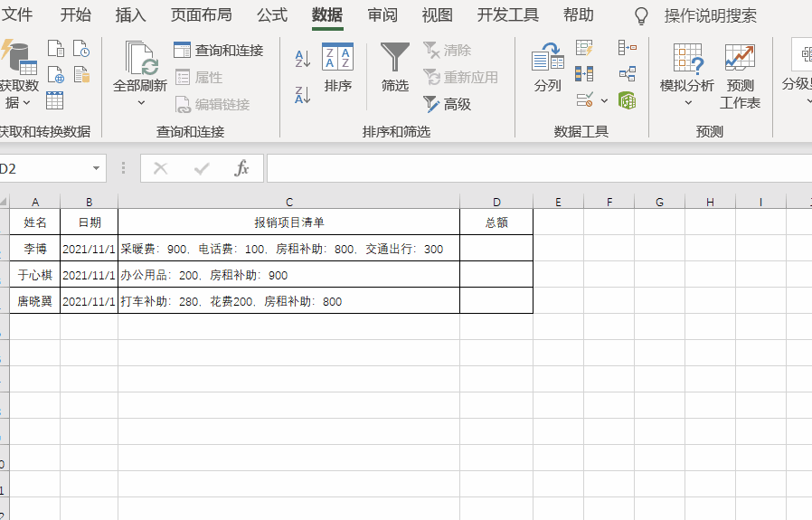Open the 排序 custom sort dialog
This screenshot has width=812, height=520.
point(337,68)
